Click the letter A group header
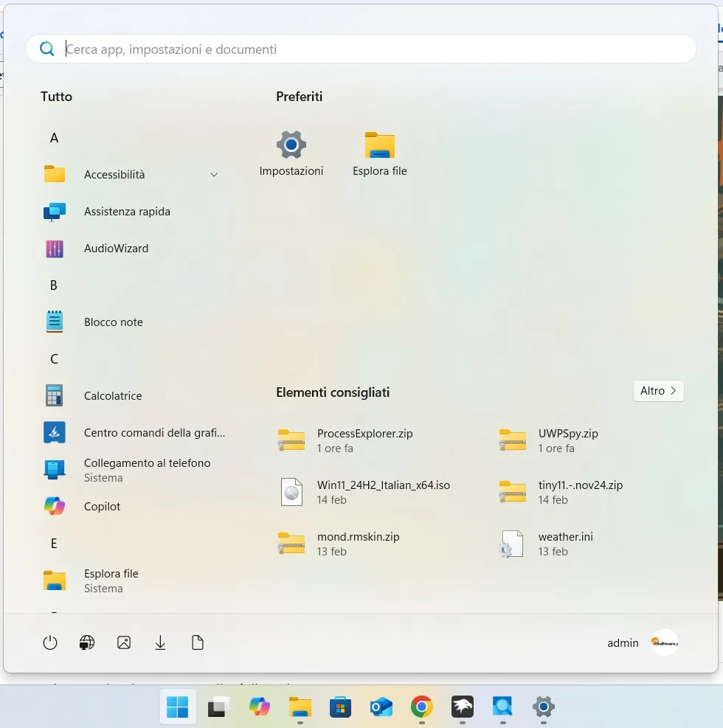 click(x=55, y=138)
